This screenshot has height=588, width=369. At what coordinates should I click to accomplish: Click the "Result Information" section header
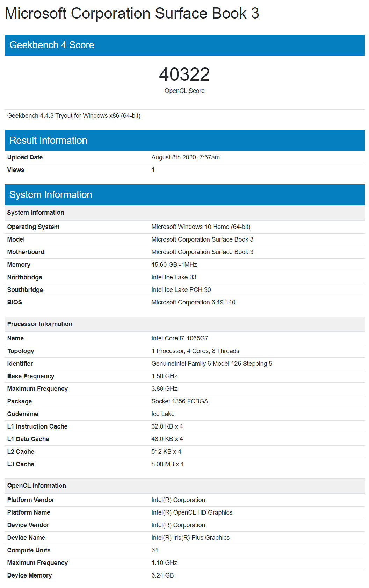[x=184, y=141]
